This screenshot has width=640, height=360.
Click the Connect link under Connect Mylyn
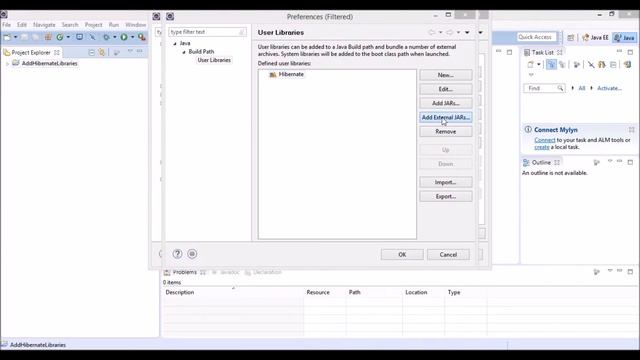pos(545,140)
